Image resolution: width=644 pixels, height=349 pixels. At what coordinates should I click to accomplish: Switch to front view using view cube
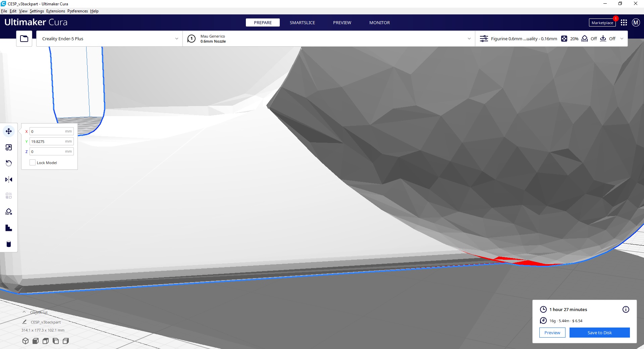pos(35,341)
